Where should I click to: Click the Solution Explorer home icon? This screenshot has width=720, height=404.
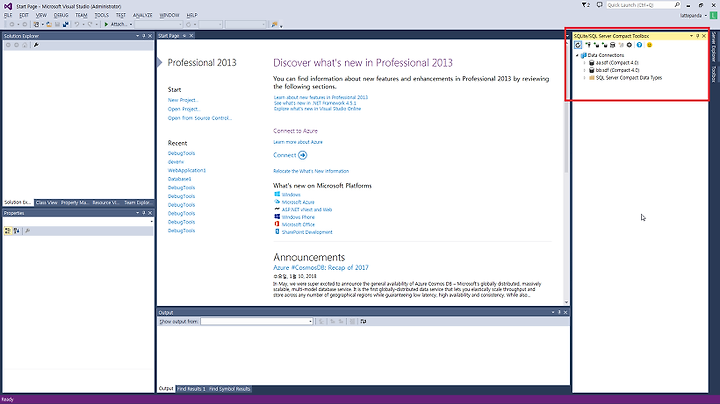click(x=25, y=45)
